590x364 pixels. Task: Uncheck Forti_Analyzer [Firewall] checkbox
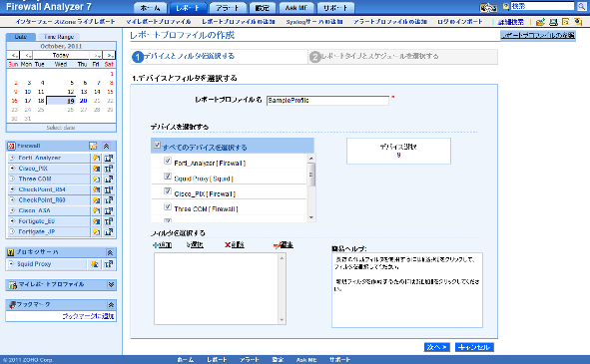click(x=168, y=161)
